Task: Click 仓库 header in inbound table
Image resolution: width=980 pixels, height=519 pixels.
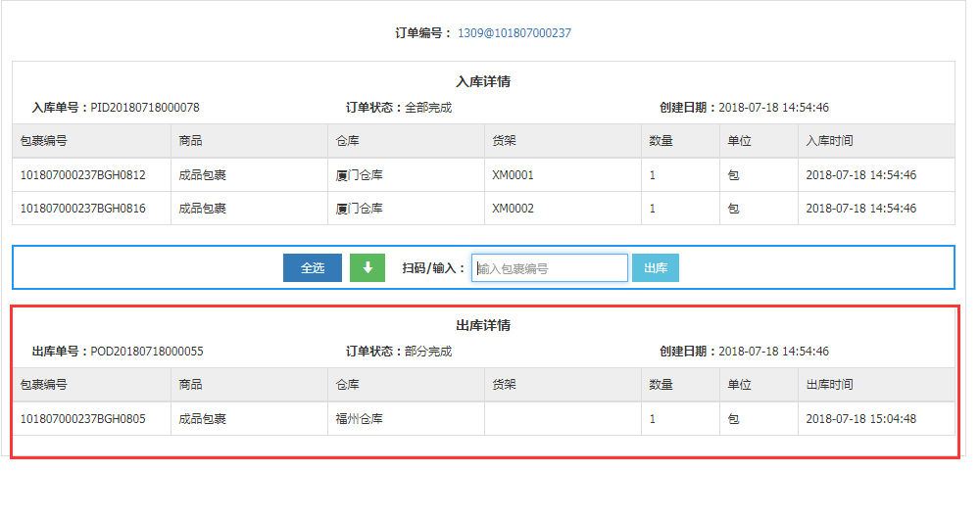Action: click(347, 141)
